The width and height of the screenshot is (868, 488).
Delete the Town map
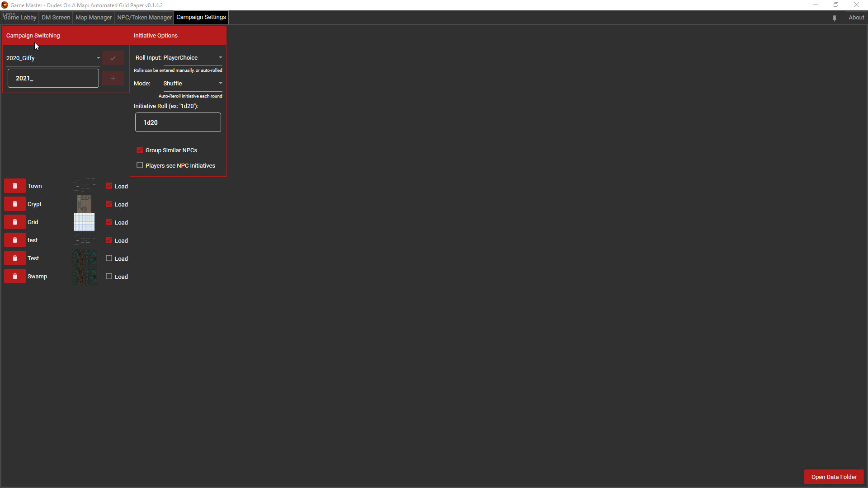click(14, 186)
